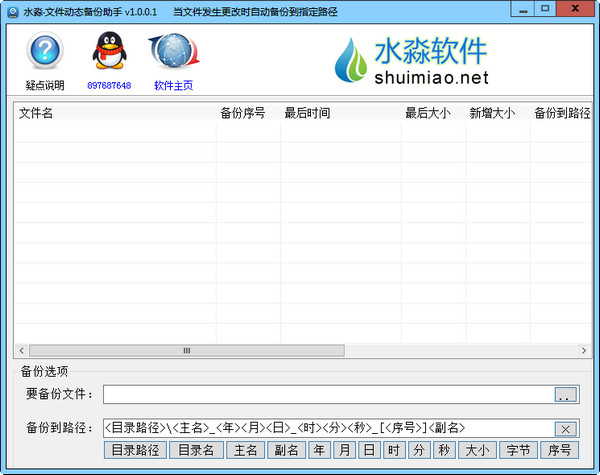Click the horizontal scrollbar thumb
Image resolution: width=600 pixels, height=475 pixels.
click(x=187, y=351)
